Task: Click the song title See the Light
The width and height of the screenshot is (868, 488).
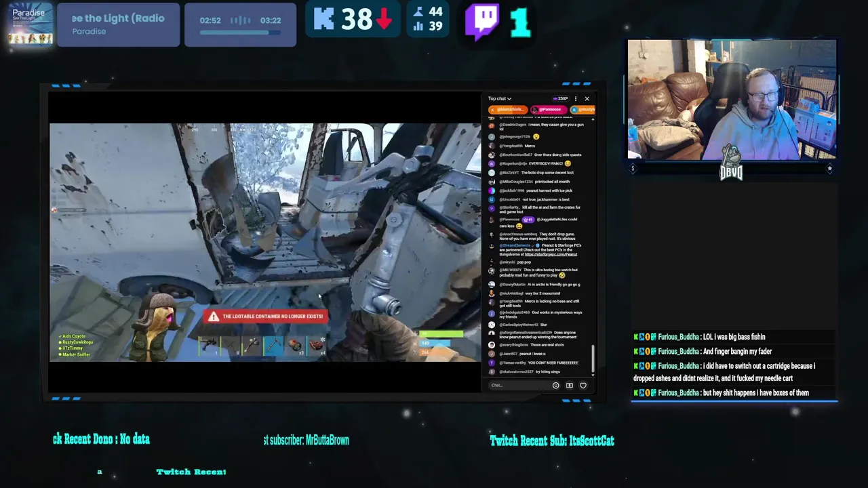Action: tap(119, 18)
